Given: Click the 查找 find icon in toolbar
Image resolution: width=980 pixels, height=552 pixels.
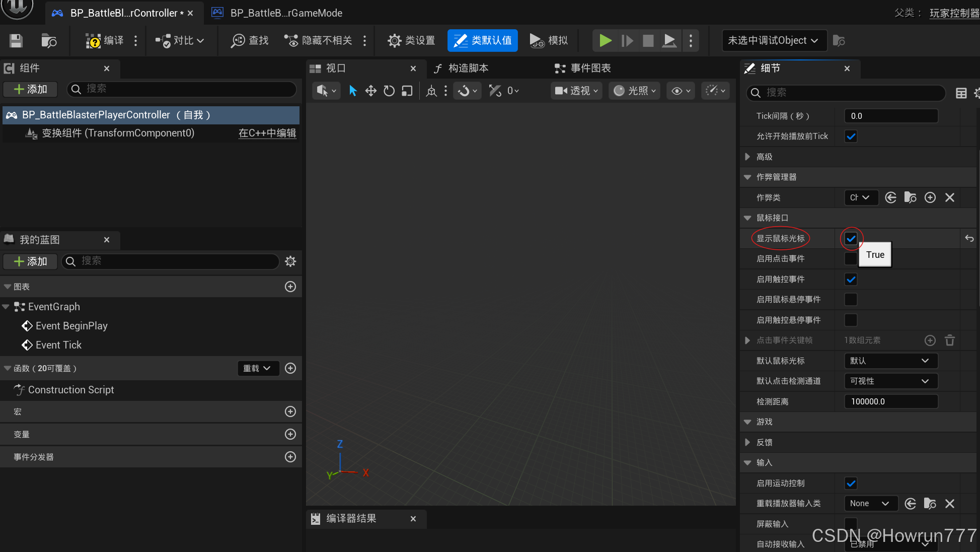Looking at the screenshot, I should [x=238, y=40].
